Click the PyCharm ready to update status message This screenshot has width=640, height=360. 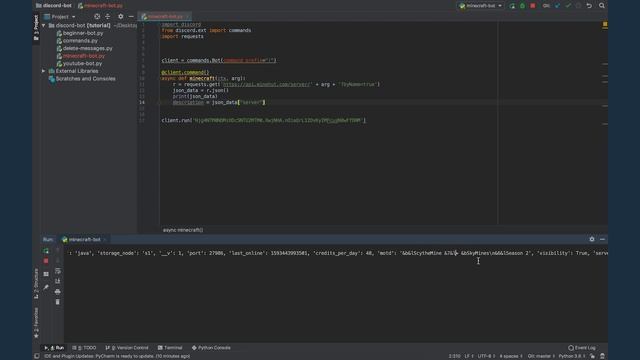(117, 356)
